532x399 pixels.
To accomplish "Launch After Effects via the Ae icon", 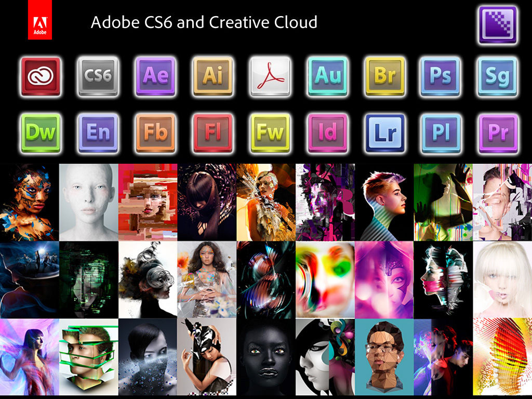I will [155, 76].
